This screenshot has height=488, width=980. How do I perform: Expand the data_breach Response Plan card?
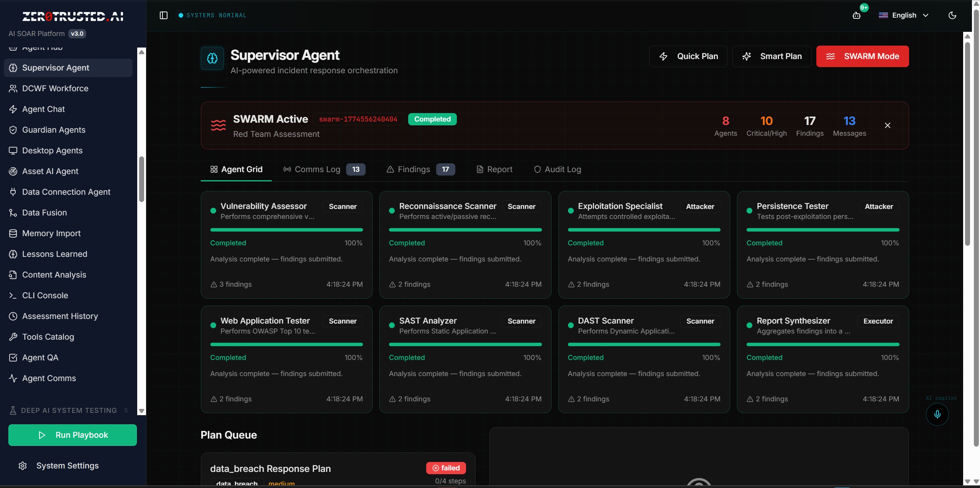[x=270, y=468]
